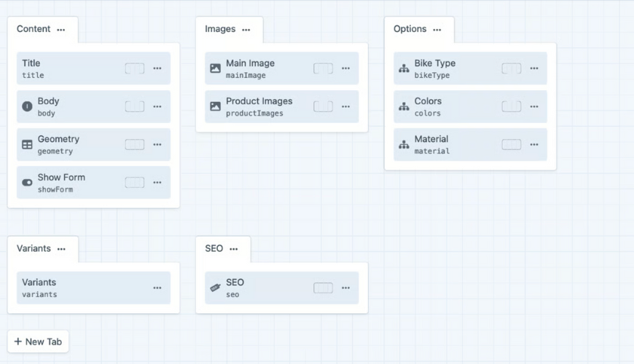This screenshot has height=364, width=634.
Task: Click the Colors categories icon
Action: 404,106
